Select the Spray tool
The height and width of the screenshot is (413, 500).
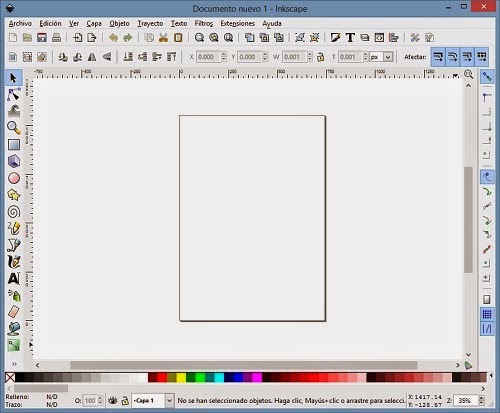[14, 295]
